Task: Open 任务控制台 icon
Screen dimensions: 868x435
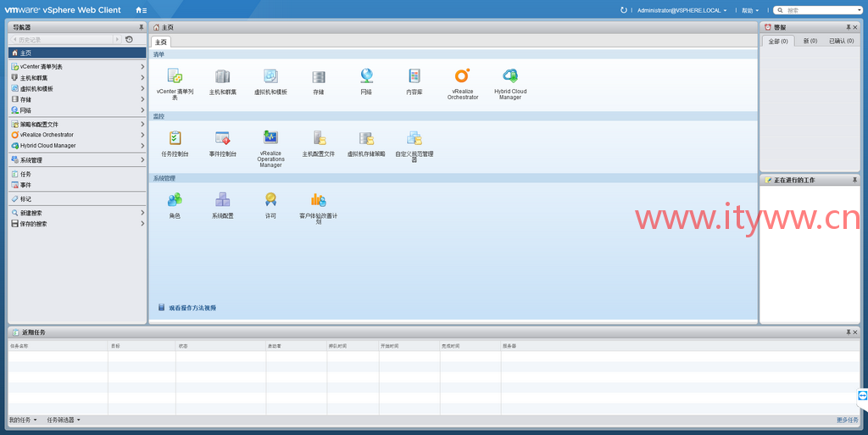Action: [175, 138]
